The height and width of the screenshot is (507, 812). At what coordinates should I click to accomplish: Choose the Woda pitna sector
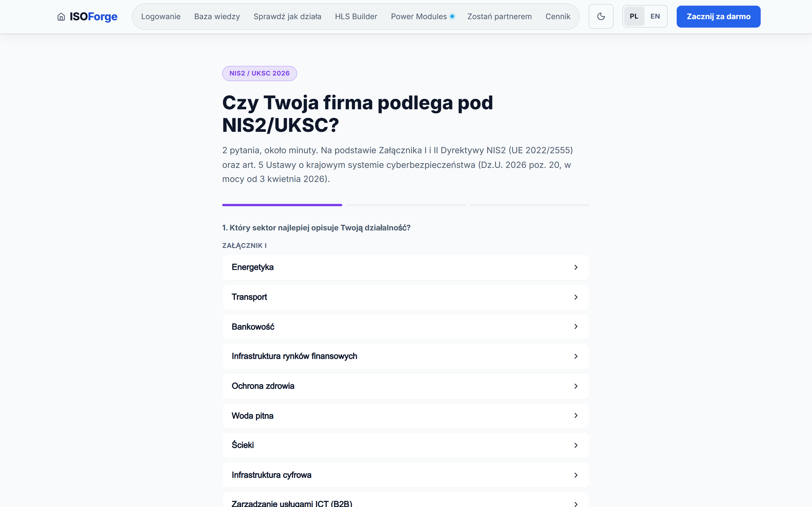(406, 416)
